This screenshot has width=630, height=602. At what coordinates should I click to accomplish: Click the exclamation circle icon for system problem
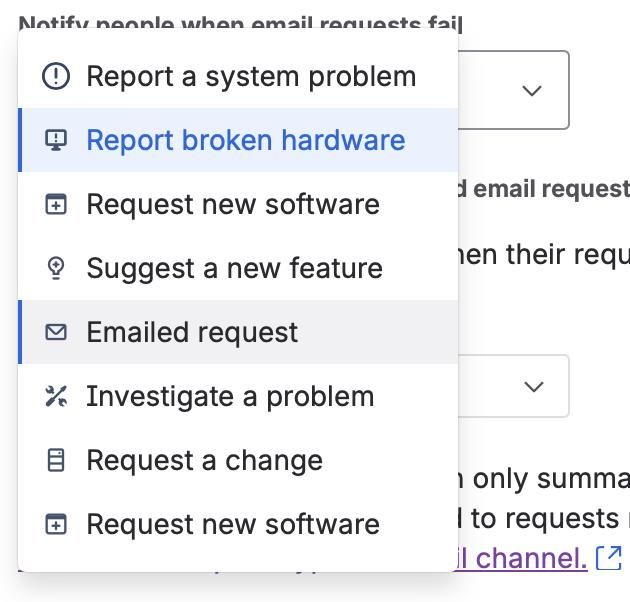(x=56, y=77)
